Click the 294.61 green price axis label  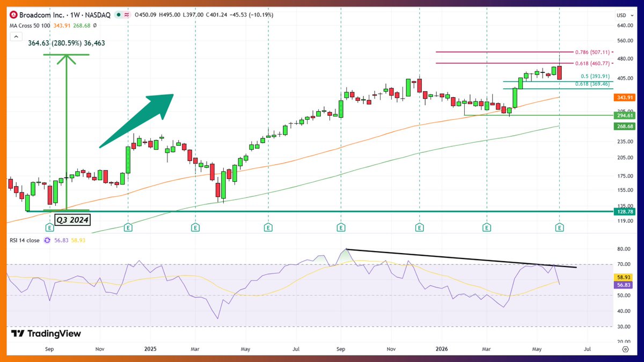coord(625,115)
